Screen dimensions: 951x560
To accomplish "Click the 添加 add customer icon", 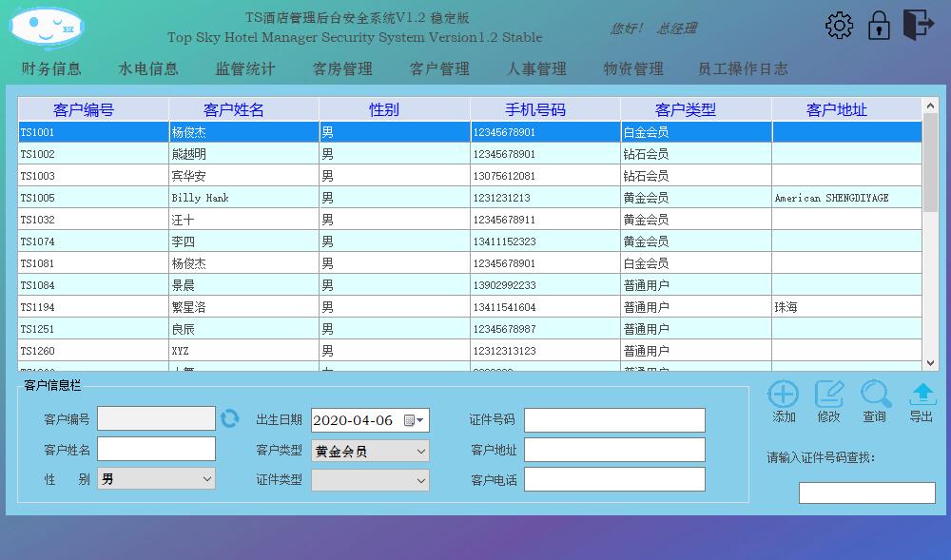I will pyautogui.click(x=784, y=395).
